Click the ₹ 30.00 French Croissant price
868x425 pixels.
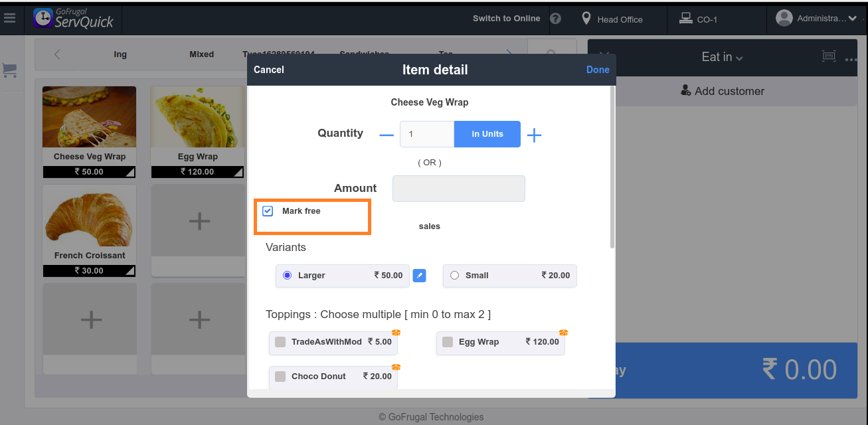point(89,271)
